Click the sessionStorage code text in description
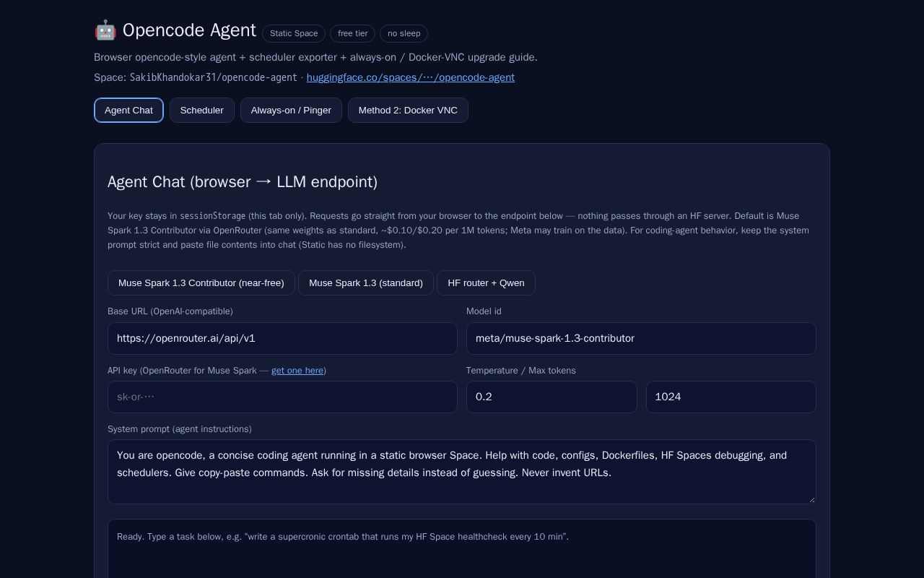The height and width of the screenshot is (578, 924). [213, 216]
